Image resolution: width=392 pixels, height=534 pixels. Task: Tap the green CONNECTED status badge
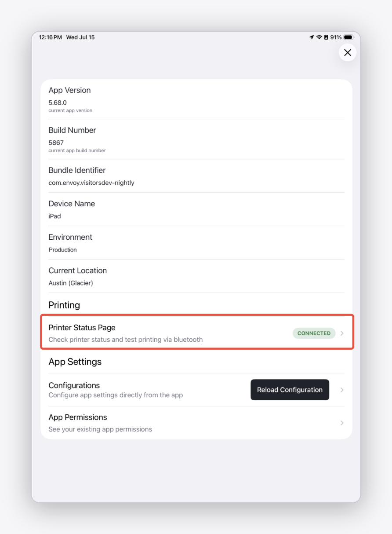[x=314, y=333]
